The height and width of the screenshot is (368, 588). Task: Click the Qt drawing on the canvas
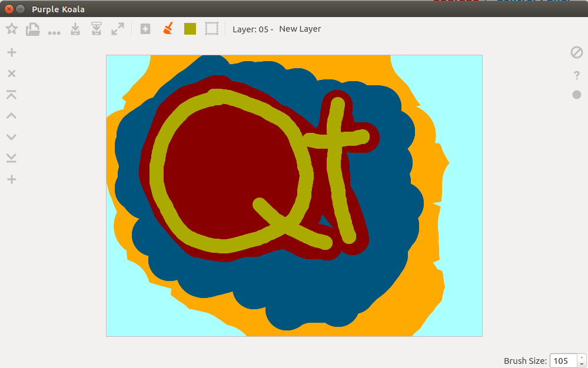coord(294,196)
